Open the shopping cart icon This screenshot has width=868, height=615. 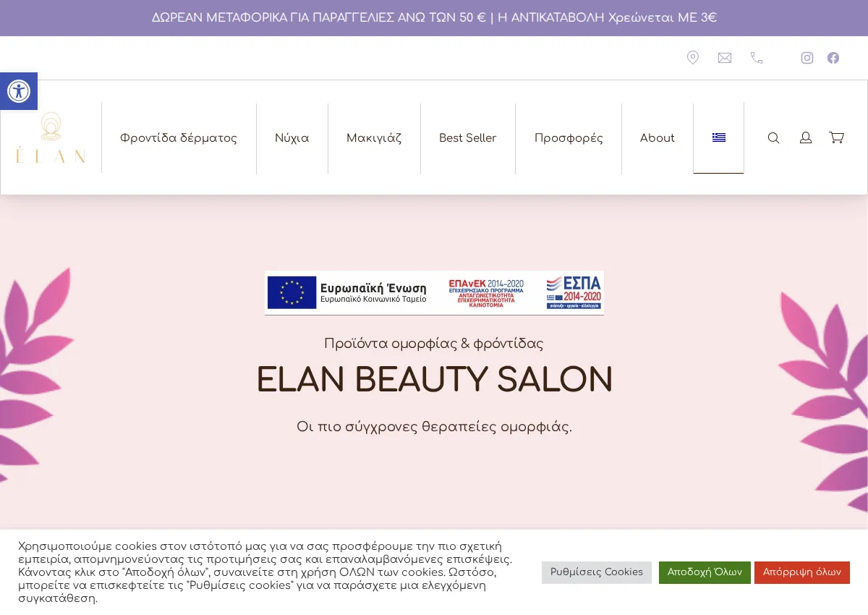tap(837, 137)
